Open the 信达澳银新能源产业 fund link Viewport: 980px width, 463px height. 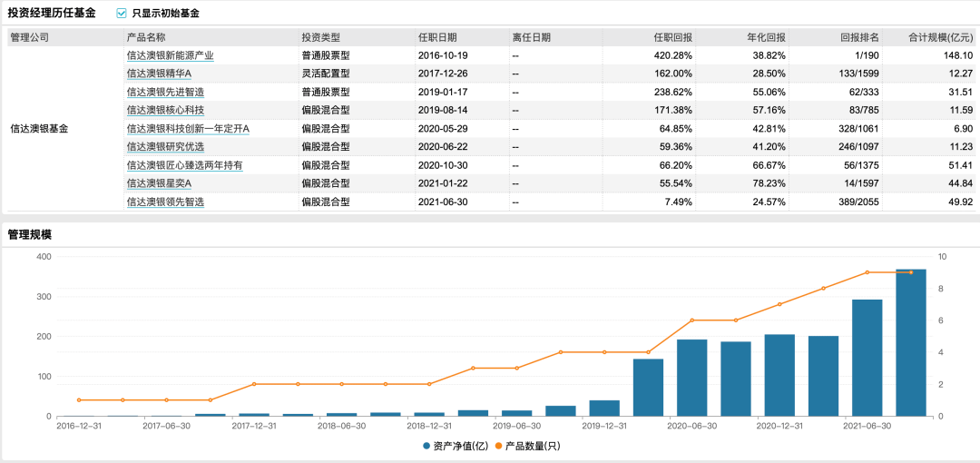170,55
